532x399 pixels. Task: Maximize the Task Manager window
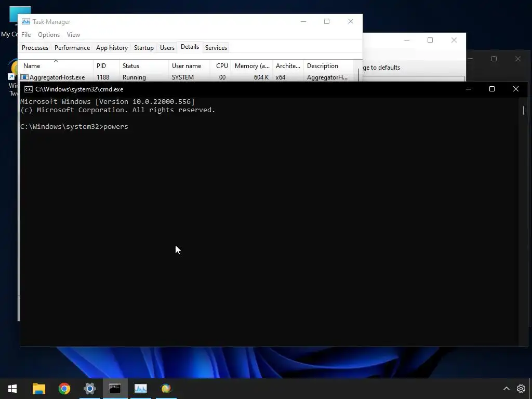tap(327, 21)
